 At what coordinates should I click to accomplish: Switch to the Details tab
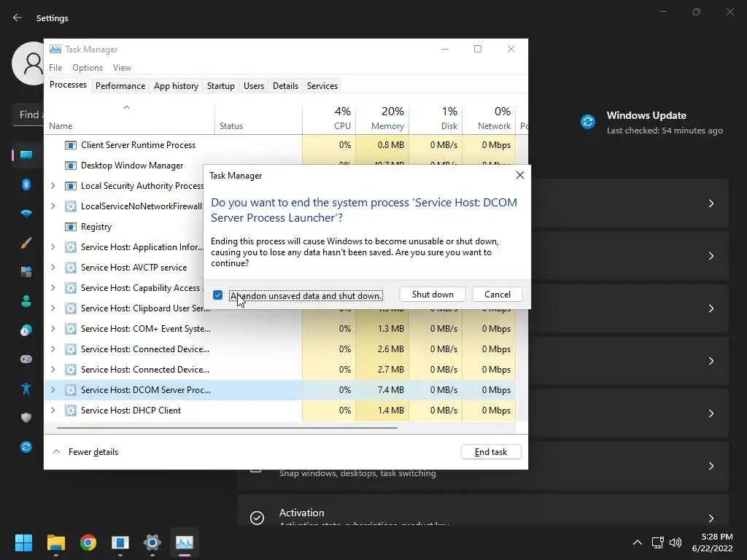click(285, 86)
